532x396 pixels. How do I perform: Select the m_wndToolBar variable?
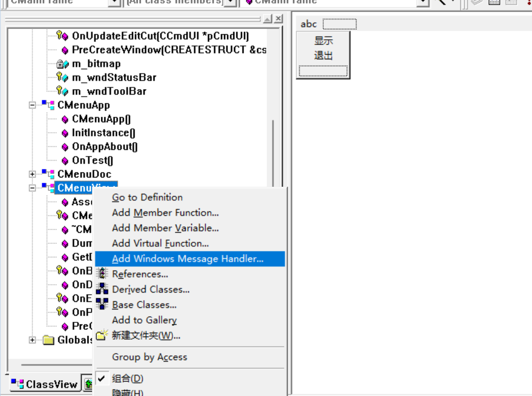click(x=109, y=91)
